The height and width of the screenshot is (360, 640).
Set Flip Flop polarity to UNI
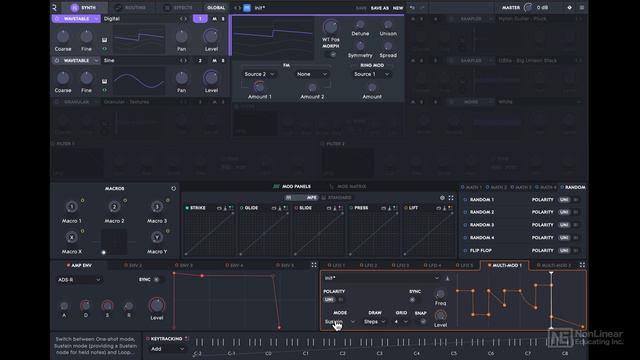(564, 251)
